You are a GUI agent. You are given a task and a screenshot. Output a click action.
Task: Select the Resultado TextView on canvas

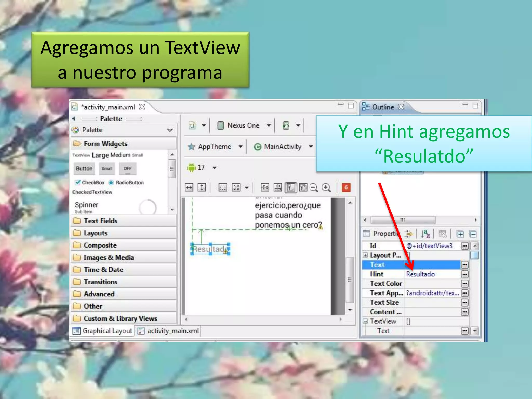coord(210,249)
